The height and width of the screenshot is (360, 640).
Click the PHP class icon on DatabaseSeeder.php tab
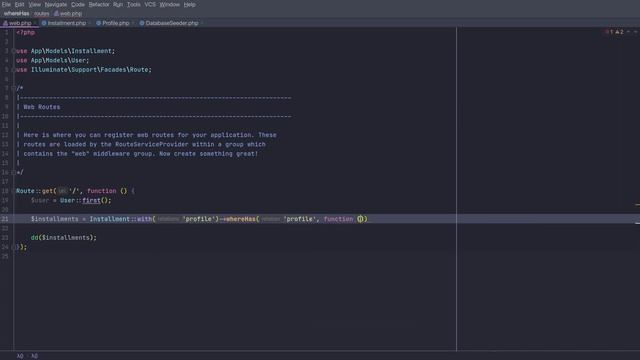click(x=142, y=23)
